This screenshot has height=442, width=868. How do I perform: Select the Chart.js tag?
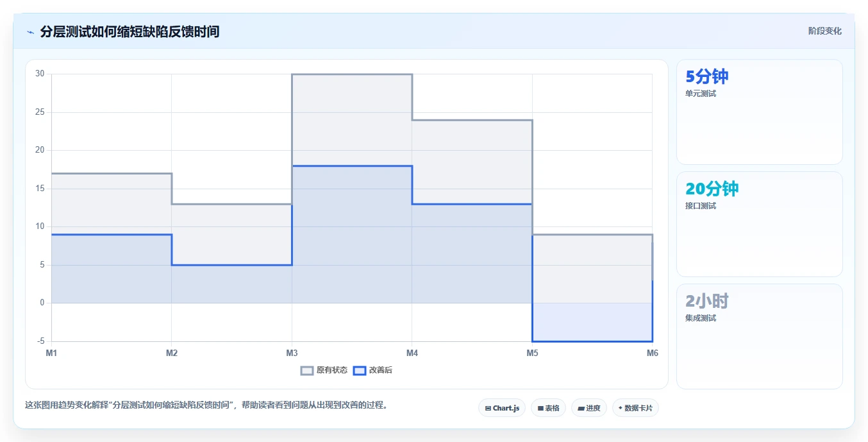(502, 408)
